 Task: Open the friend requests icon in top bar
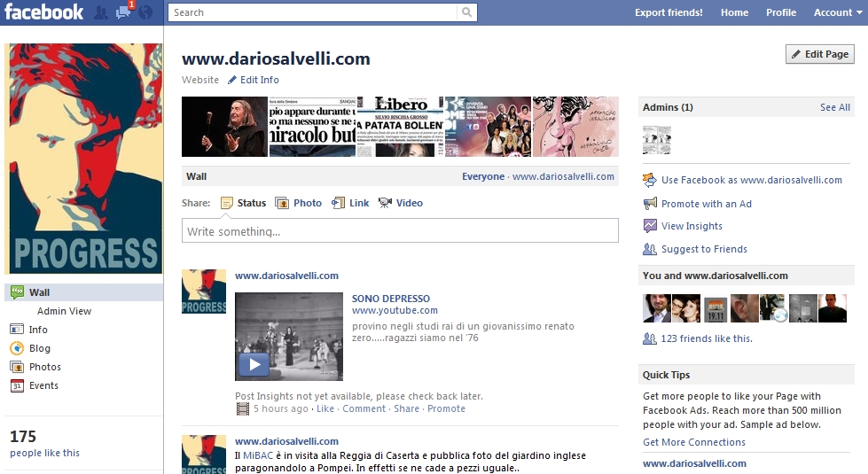tap(101, 12)
